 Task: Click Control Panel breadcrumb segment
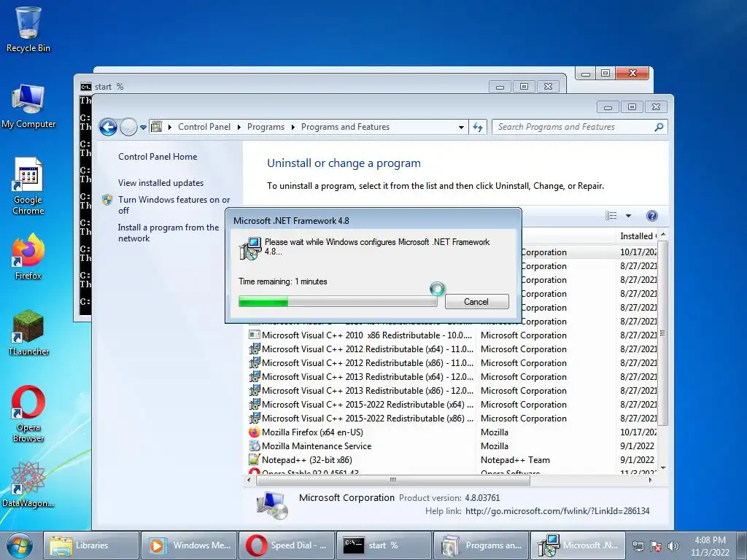click(204, 127)
